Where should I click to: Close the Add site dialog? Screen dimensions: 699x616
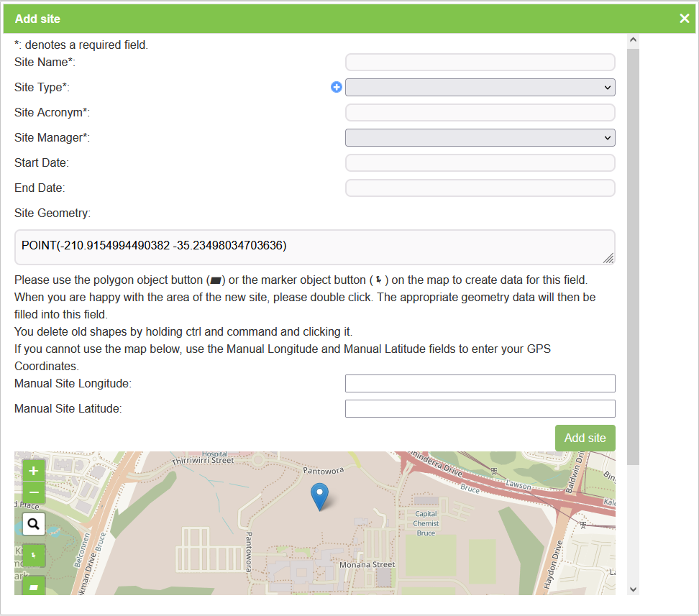pyautogui.click(x=684, y=19)
